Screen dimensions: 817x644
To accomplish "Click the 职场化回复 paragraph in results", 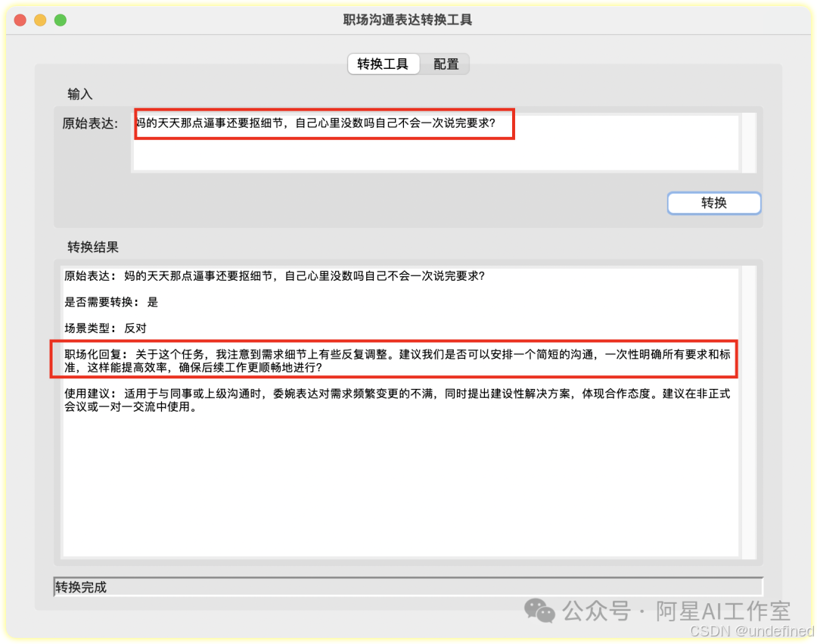I will (397, 360).
